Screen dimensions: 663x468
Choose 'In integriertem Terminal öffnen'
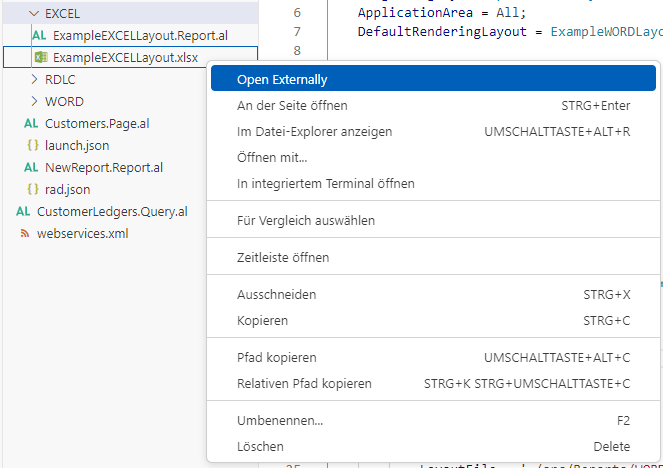click(x=433, y=183)
